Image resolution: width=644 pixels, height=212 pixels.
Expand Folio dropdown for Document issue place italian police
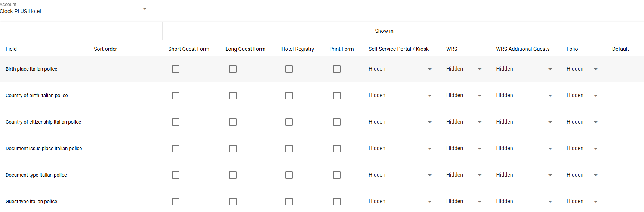[583, 149]
